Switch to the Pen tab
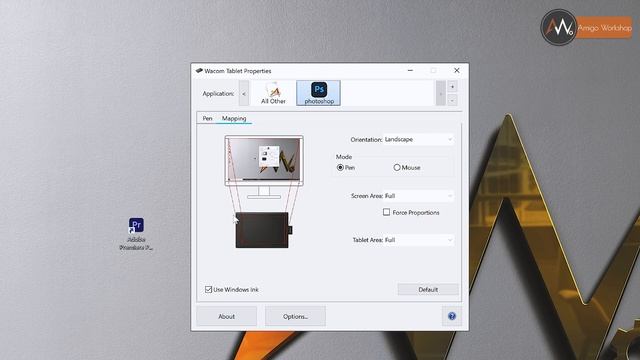 tap(207, 118)
